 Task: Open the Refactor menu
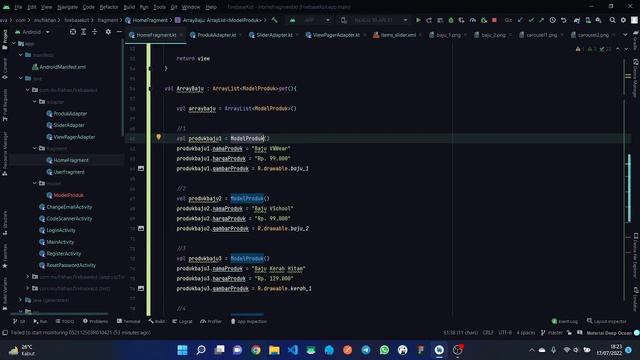pyautogui.click(x=109, y=7)
